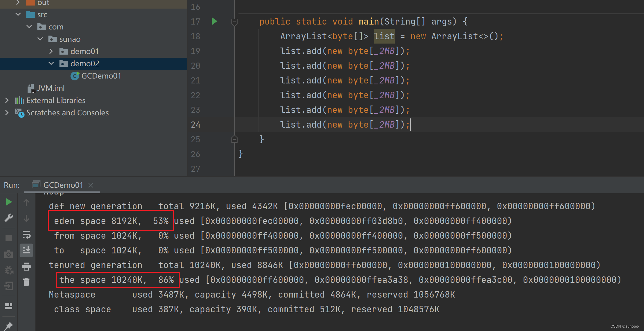The width and height of the screenshot is (644, 331).
Task: Expand the demo01 package
Action: click(x=51, y=51)
